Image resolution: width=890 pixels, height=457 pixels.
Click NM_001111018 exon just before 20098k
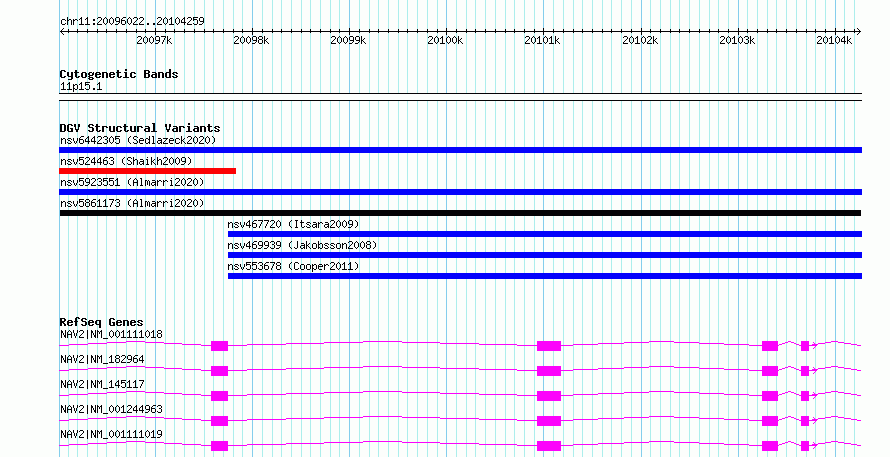click(220, 346)
